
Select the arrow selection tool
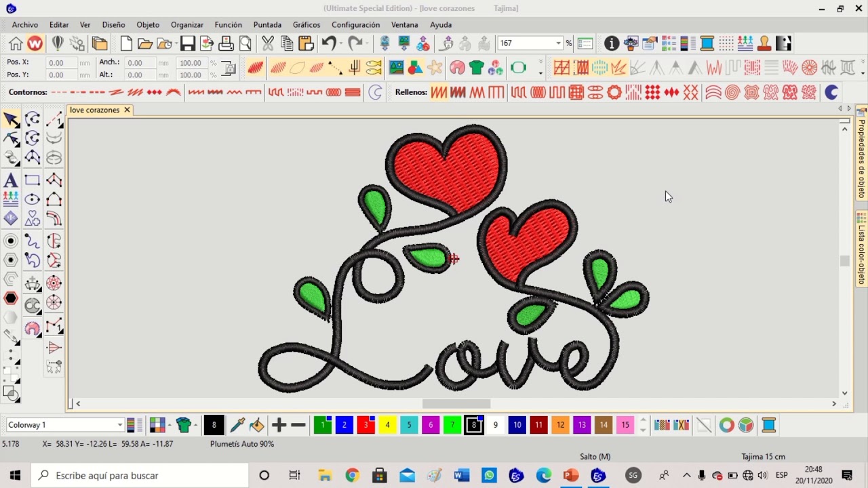click(11, 120)
